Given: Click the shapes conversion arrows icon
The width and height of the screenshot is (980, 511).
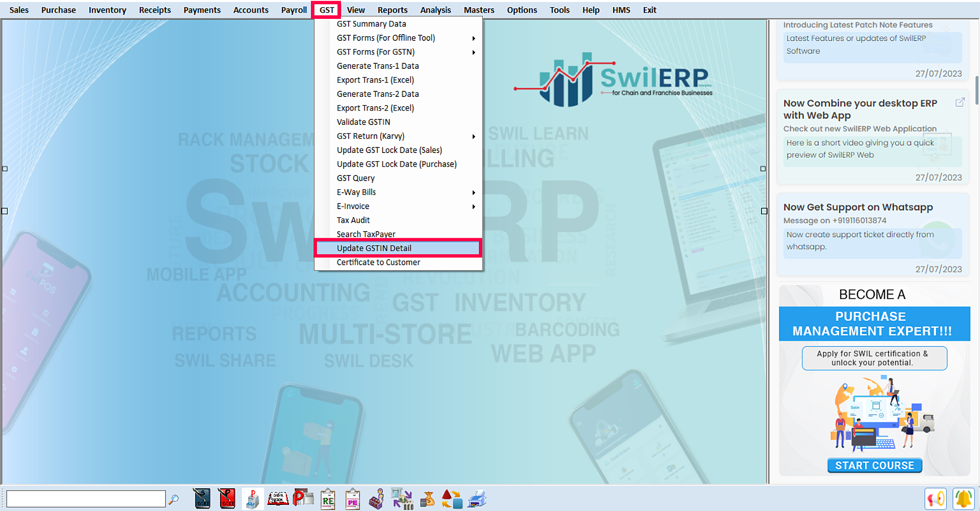Looking at the screenshot, I should [452, 499].
